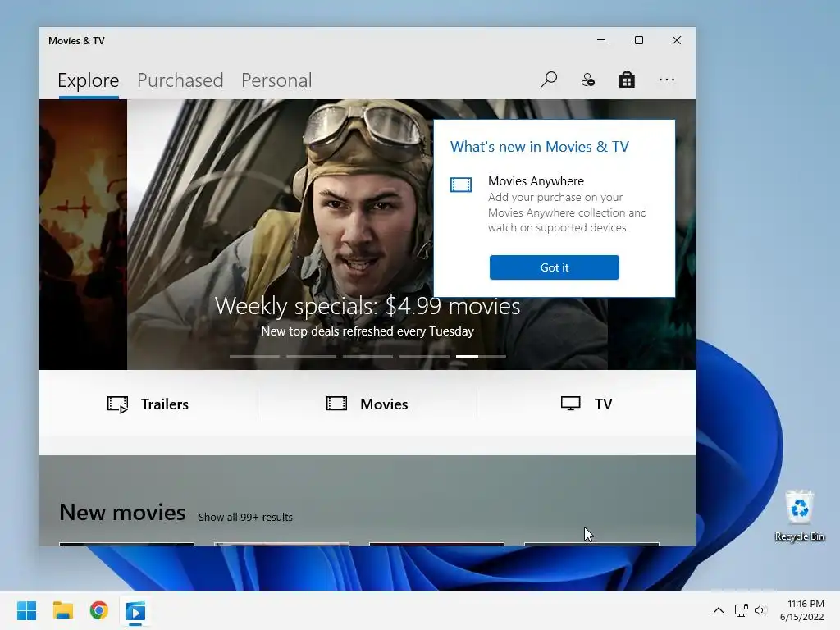Click What's new in Movies & TV title
The width and height of the screenshot is (840, 630).
click(540, 147)
